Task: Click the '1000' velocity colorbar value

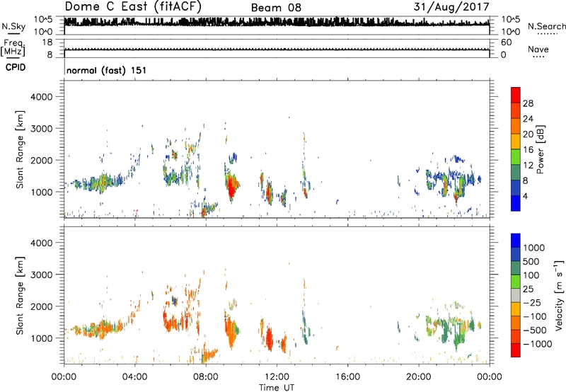Action: click(534, 248)
